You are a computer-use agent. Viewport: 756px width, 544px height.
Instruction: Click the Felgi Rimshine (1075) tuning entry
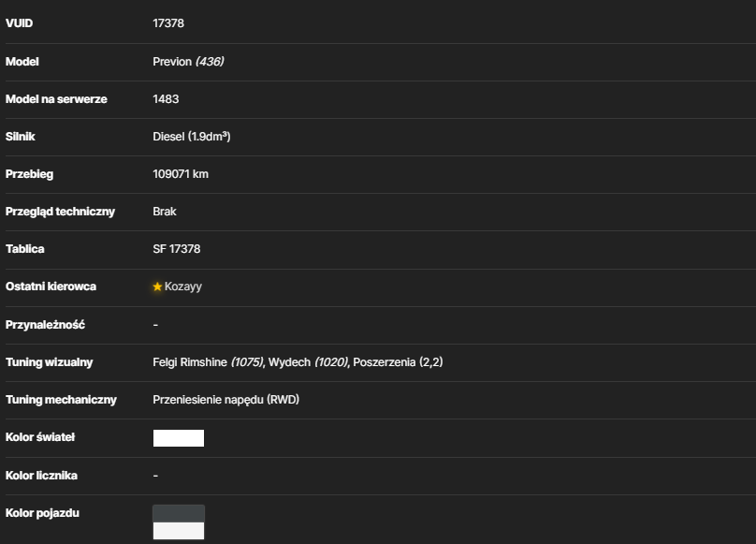tap(208, 362)
